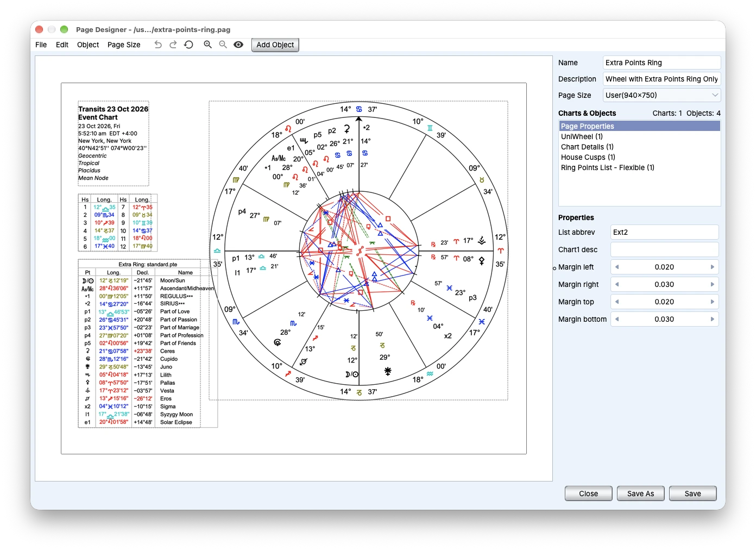This screenshot has width=756, height=550.
Task: Click the Margin bottom value 0.030
Action: [x=664, y=319]
